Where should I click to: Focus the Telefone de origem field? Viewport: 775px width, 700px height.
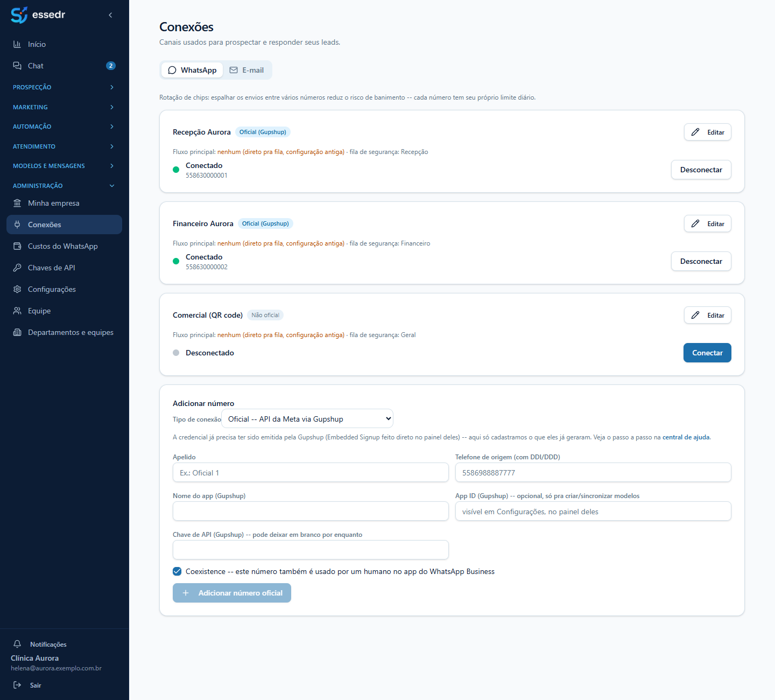tap(593, 473)
